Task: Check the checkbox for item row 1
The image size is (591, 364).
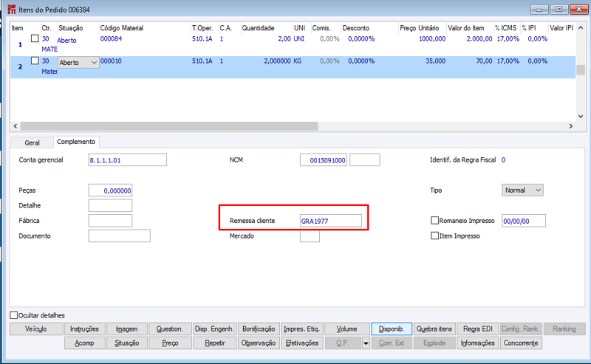Action: (35, 38)
